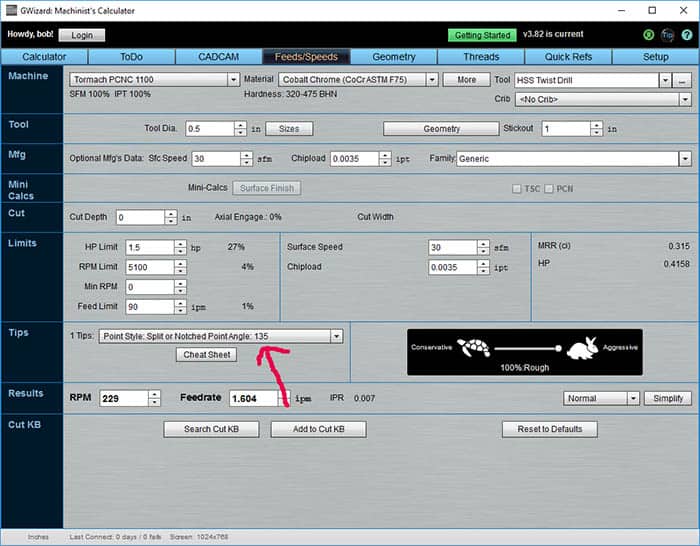700x546 pixels.
Task: Click the Feed Limit spinner arrows
Action: click(180, 307)
